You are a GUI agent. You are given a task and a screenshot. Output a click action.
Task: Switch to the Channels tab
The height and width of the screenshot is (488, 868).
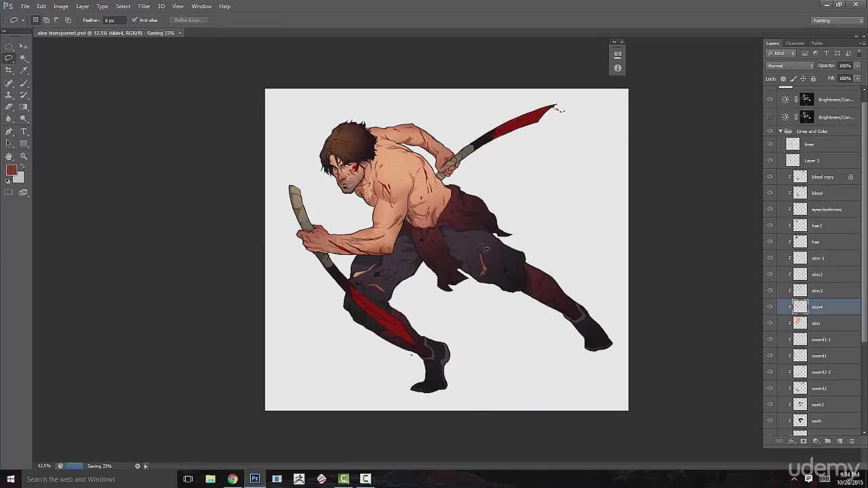(795, 43)
